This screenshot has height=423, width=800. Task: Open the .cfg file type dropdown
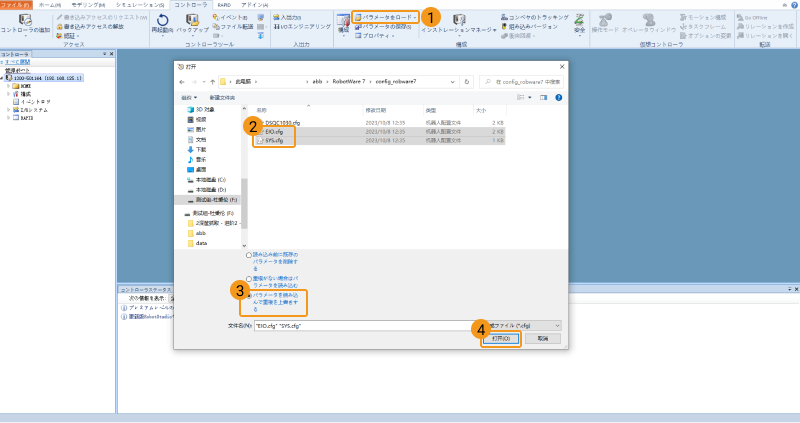(x=518, y=325)
